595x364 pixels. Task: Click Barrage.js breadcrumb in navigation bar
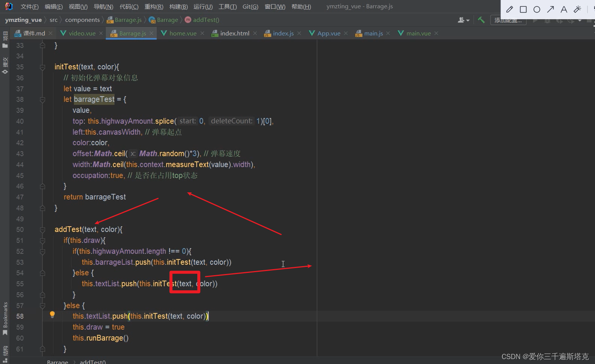click(125, 20)
